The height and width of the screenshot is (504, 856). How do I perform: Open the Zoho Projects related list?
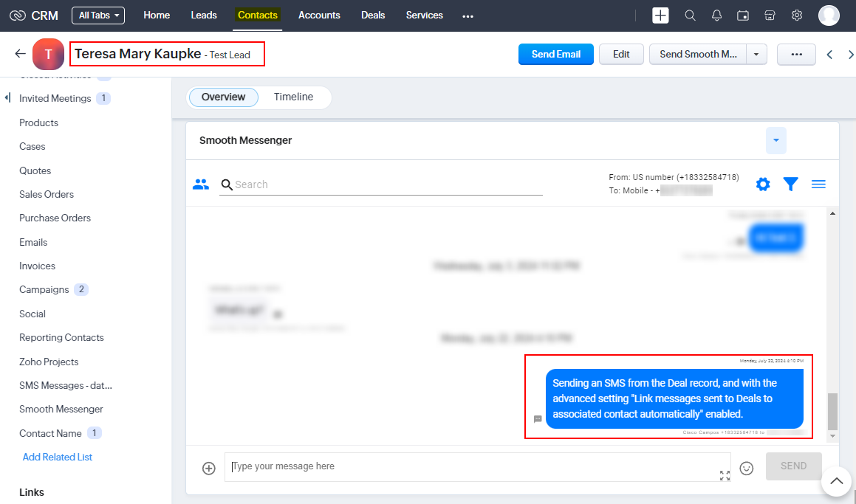(49, 362)
